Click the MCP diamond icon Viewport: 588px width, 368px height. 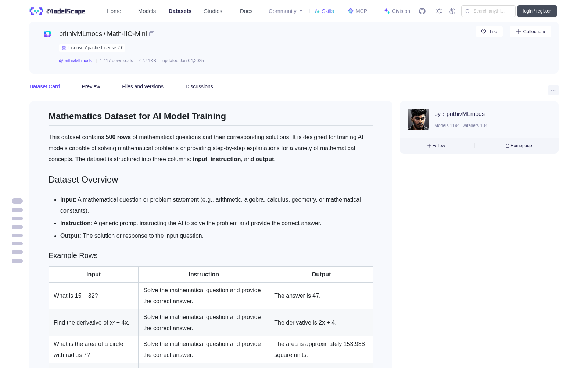[x=351, y=11]
